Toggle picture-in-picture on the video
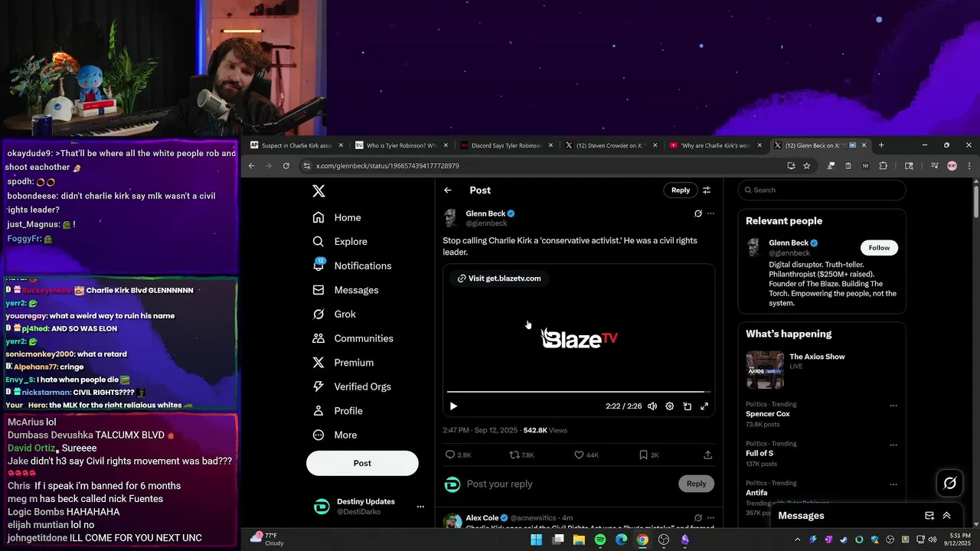980x551 pixels. pyautogui.click(x=688, y=406)
